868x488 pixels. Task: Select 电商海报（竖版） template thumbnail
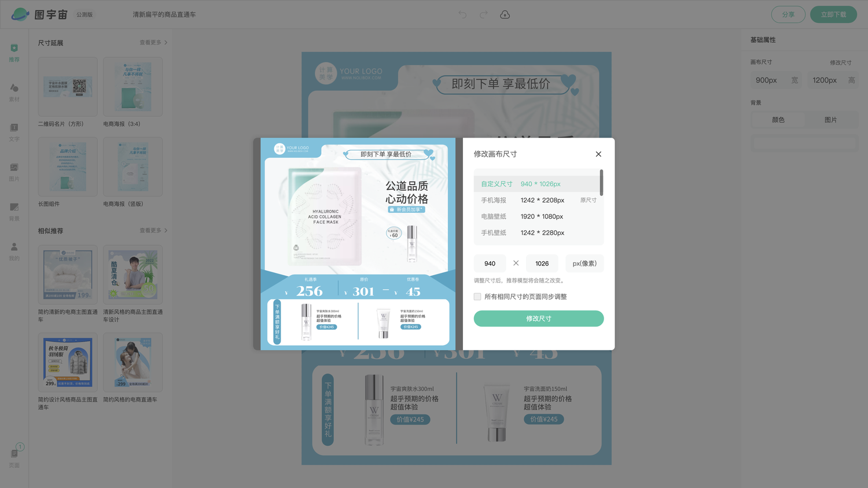133,167
